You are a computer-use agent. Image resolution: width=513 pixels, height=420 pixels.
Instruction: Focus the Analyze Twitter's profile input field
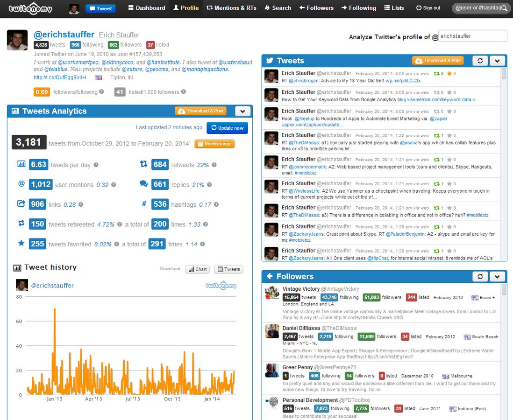pos(472,36)
